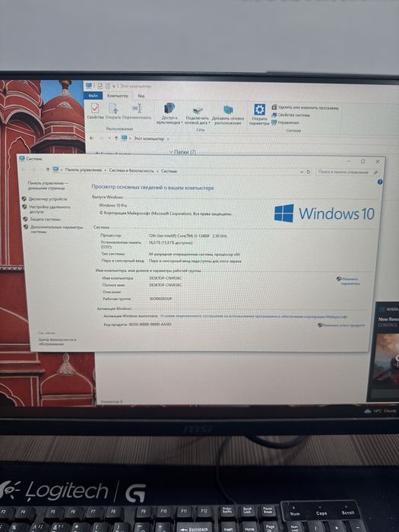
Task: Click Map network drive (Подключить сетевой диск)
Action: pyautogui.click(x=197, y=116)
